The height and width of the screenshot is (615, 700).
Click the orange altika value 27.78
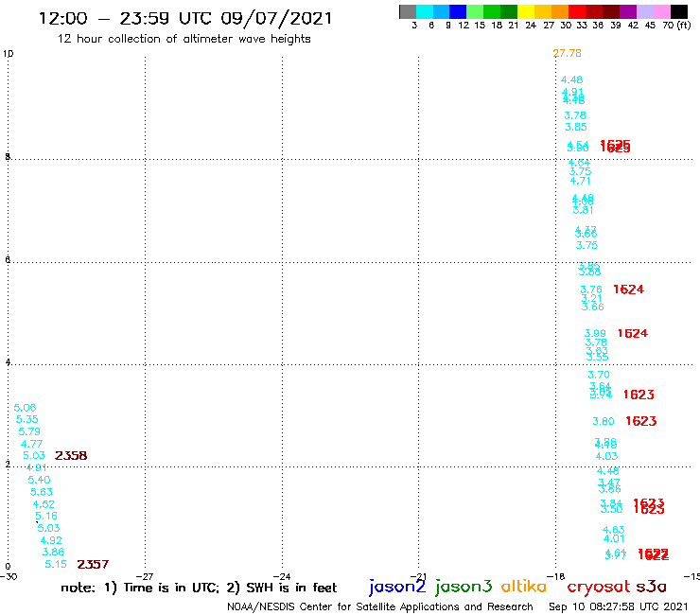tap(567, 53)
